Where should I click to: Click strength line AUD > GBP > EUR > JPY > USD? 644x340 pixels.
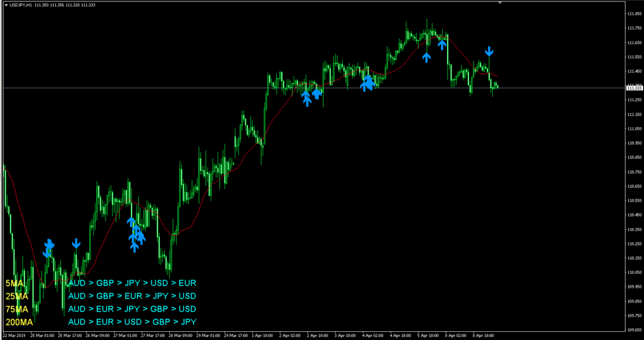tap(132, 296)
